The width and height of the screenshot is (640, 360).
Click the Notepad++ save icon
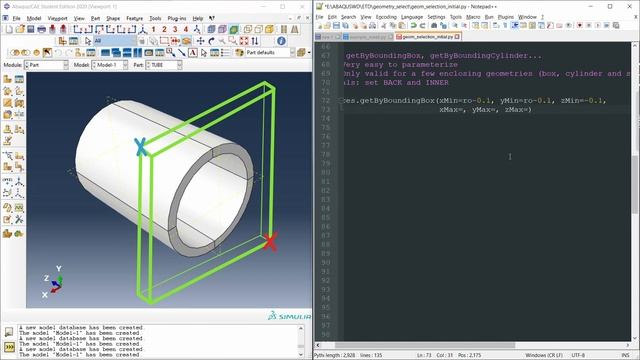(x=336, y=25)
